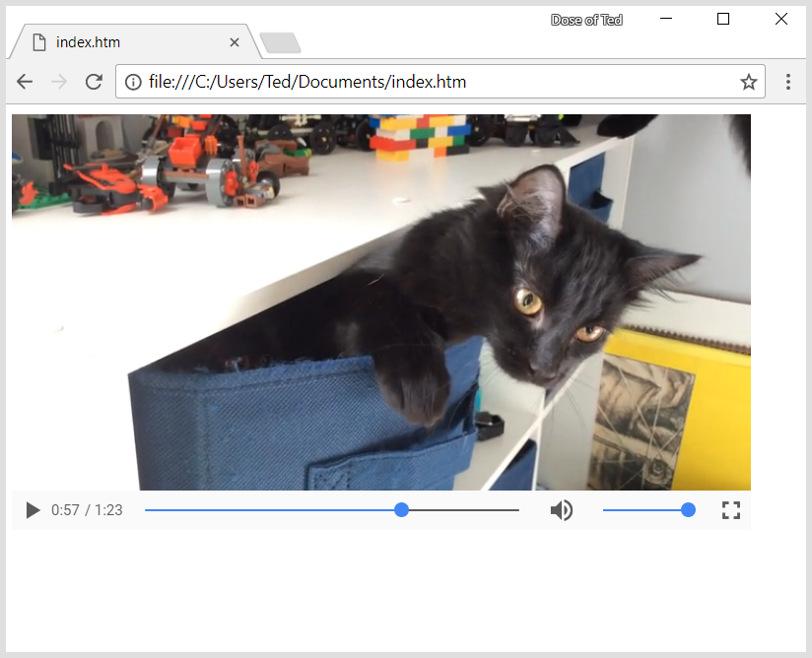Bookmark this page with the star icon
The image size is (812, 658).
[748, 82]
